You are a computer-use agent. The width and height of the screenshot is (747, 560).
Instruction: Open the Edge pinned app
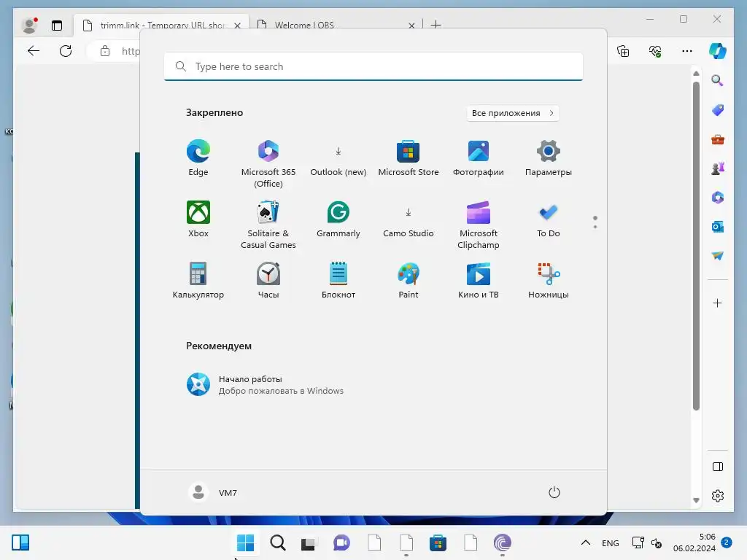(x=198, y=158)
